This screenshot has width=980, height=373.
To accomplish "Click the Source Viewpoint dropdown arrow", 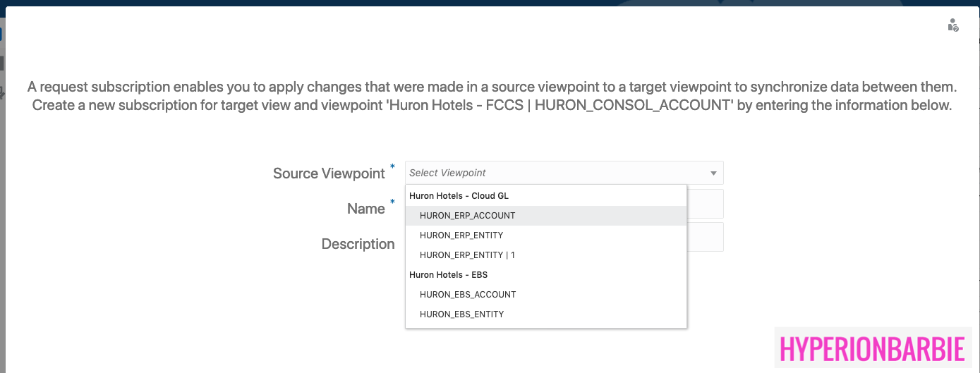I will (713, 173).
